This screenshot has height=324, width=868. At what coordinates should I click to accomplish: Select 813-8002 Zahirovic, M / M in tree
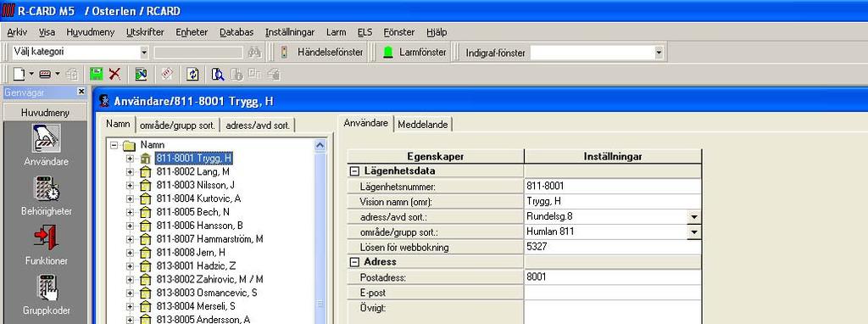pyautogui.click(x=210, y=279)
